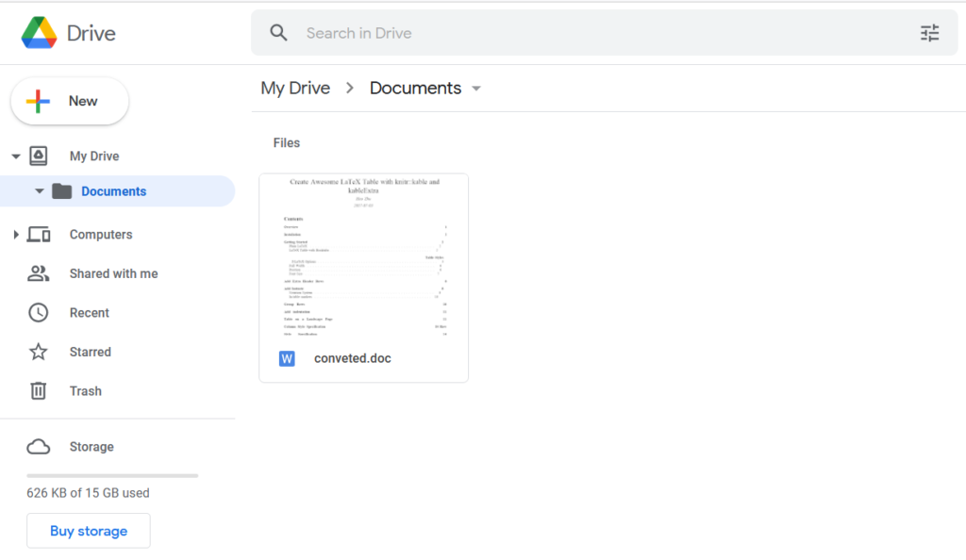Open search filter options icon
The image size is (966, 560).
[x=929, y=33]
